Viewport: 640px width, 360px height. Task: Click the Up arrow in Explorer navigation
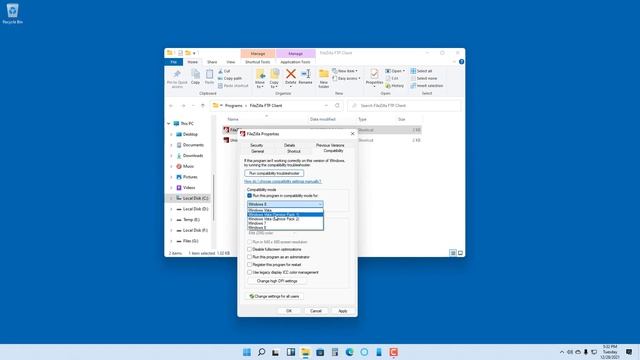[203, 106]
